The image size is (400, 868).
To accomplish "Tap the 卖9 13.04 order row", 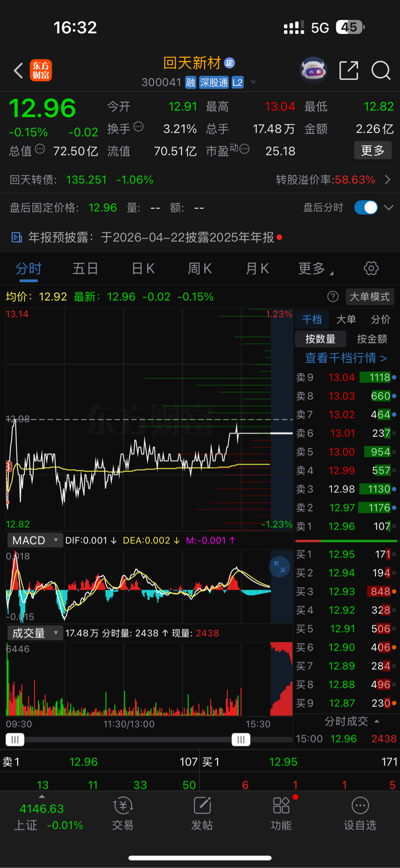I will tap(346, 377).
